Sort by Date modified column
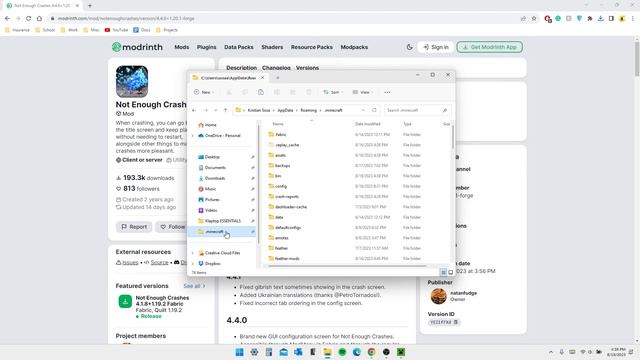The image size is (640, 360). pyautogui.click(x=367, y=124)
